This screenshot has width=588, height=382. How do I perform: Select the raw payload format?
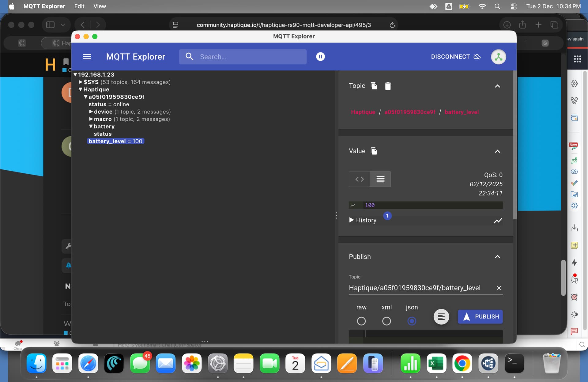pyautogui.click(x=361, y=321)
